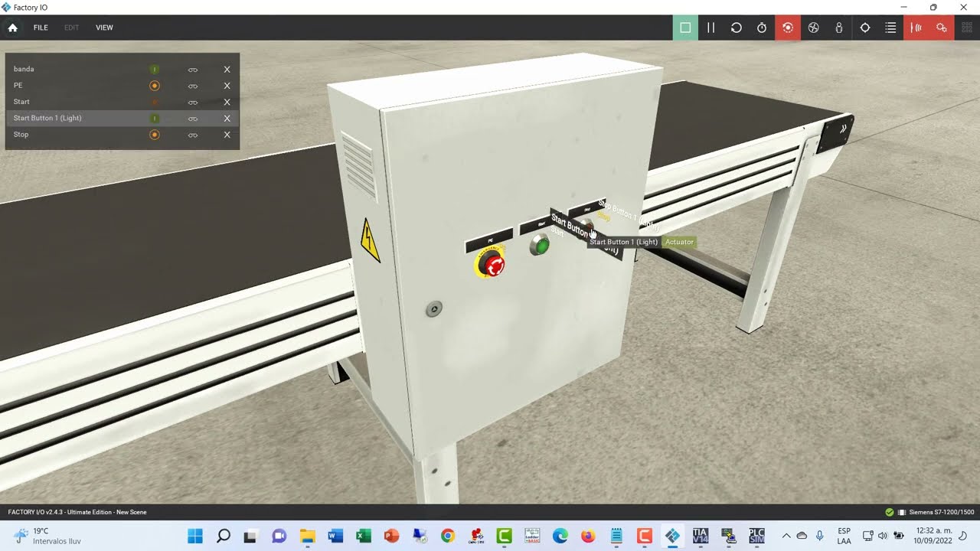
Task: Open Firefox from the taskbar
Action: click(x=588, y=536)
